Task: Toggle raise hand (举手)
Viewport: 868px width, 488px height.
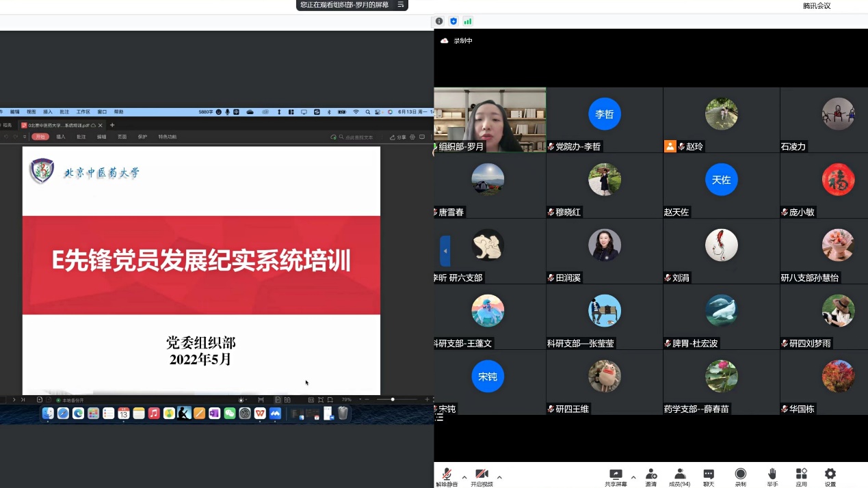Action: [772, 476]
